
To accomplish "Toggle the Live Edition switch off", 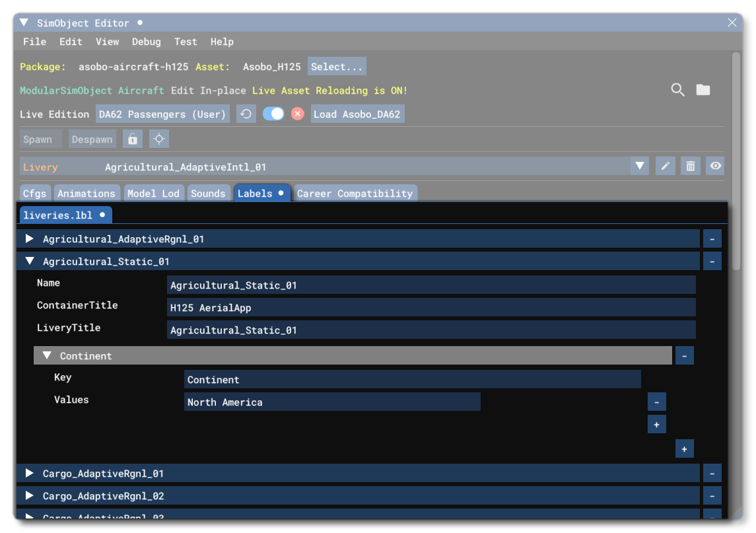I will [x=273, y=114].
